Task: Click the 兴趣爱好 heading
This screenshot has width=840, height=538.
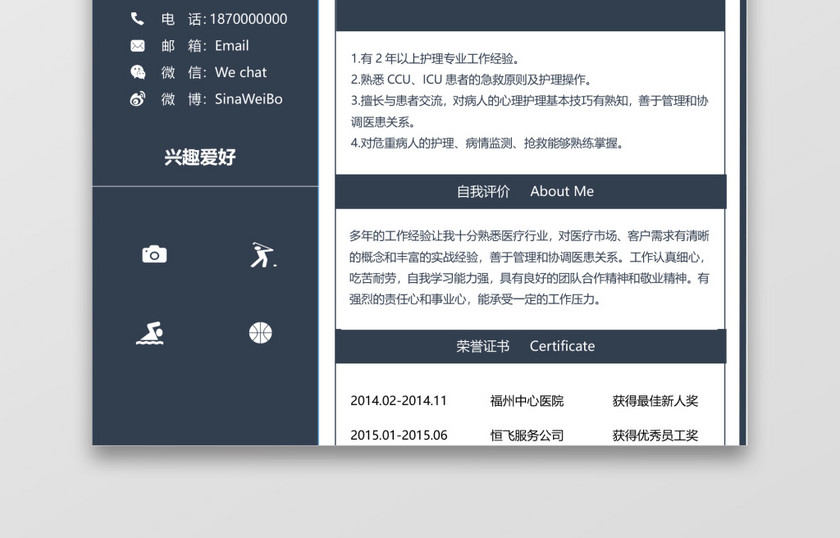Action: coord(200,157)
